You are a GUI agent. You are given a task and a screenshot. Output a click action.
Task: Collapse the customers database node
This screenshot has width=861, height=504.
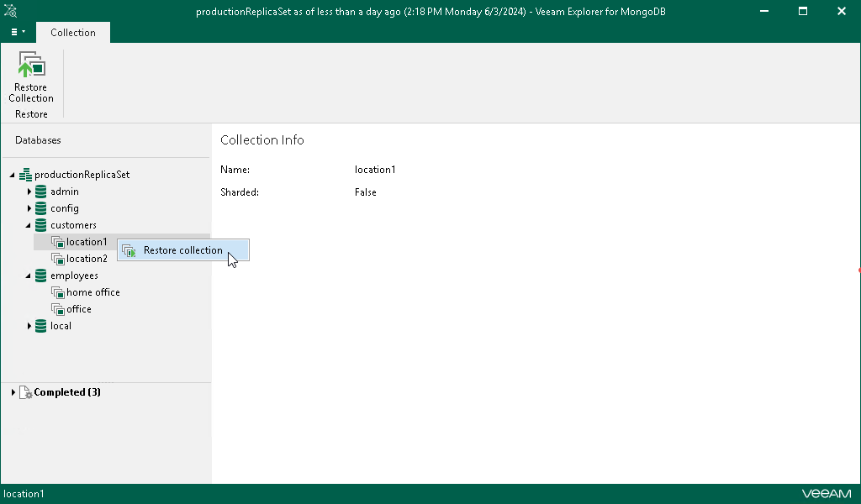(28, 225)
